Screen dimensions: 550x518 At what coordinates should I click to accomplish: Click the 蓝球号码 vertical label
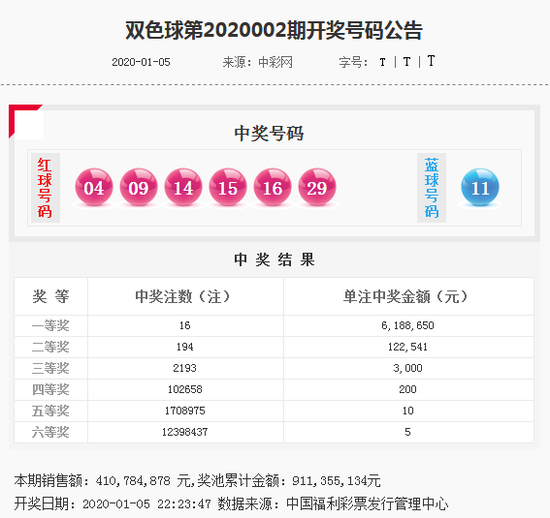431,188
